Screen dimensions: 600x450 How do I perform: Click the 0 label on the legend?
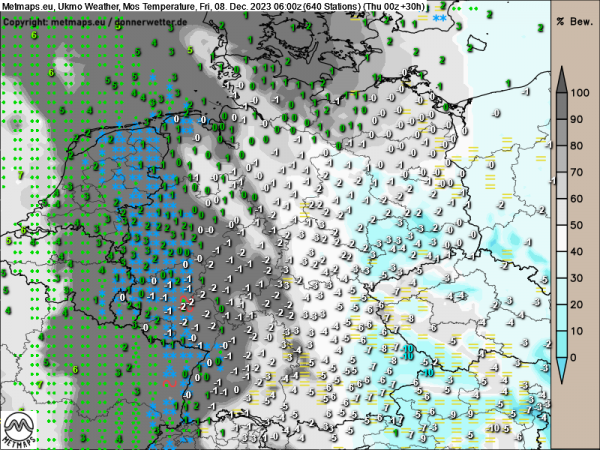coord(586,357)
